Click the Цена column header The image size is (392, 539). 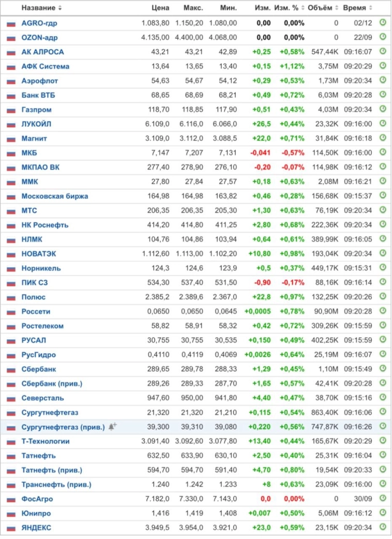(160, 8)
